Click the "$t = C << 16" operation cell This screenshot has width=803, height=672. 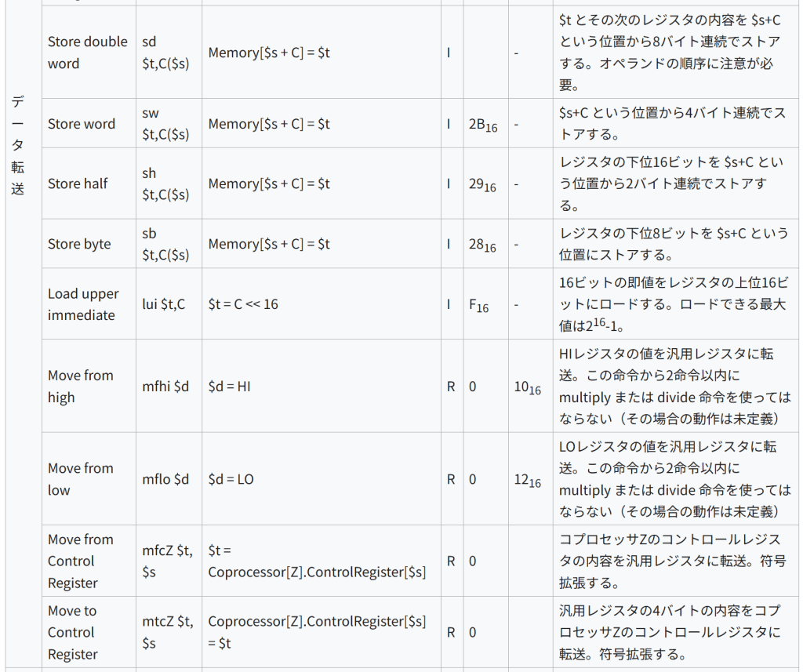click(x=243, y=304)
